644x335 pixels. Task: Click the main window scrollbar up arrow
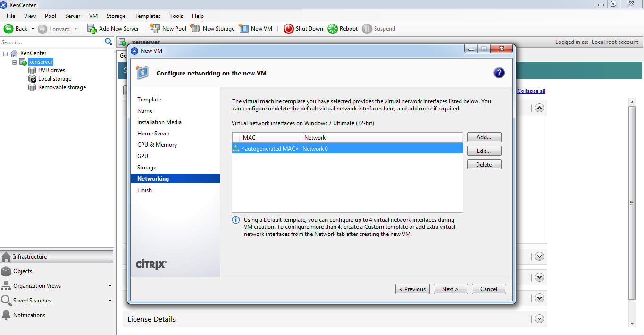coord(632,102)
